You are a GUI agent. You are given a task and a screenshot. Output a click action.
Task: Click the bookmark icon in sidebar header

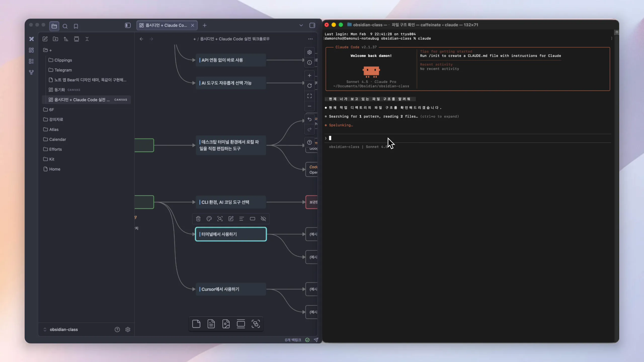(76, 26)
